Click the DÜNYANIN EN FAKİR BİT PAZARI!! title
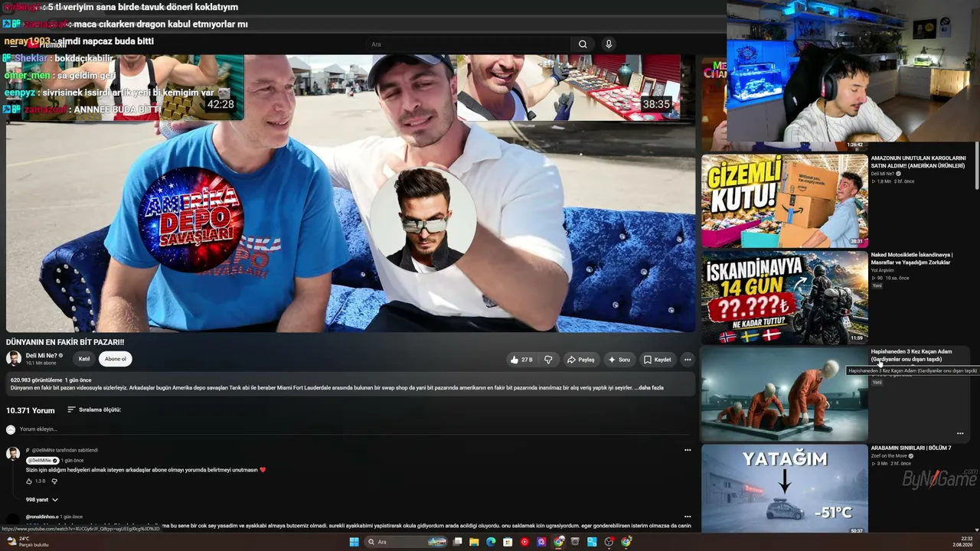 [x=65, y=342]
